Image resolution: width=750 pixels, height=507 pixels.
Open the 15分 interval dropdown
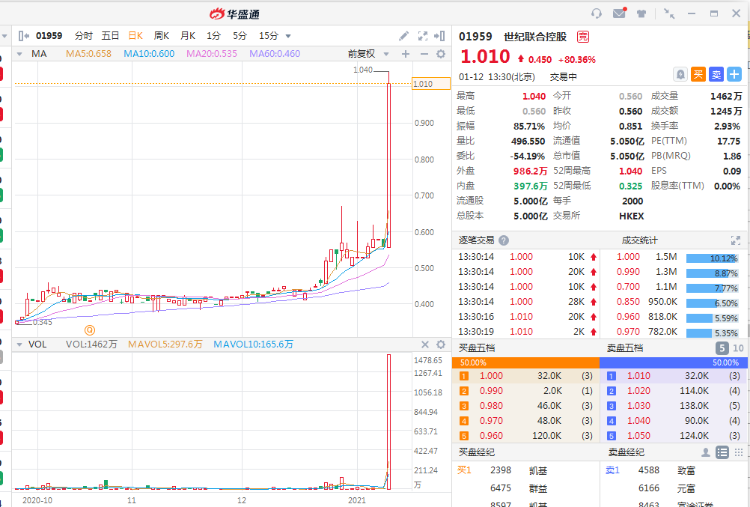(x=288, y=36)
